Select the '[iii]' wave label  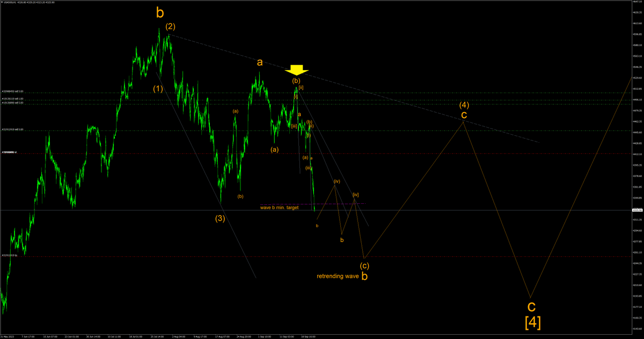[x=294, y=126]
